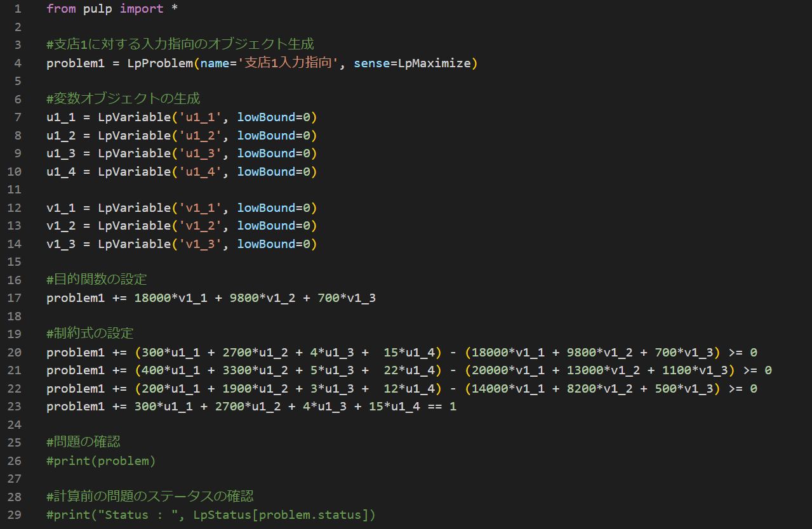Click the == 1 condition on line 23
This screenshot has width=812, height=529.
pyautogui.click(x=440, y=406)
